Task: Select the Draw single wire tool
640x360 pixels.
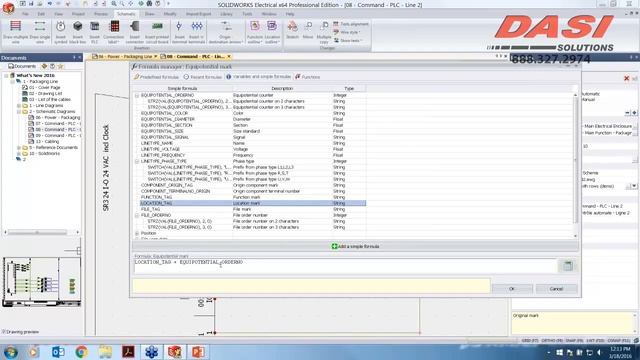Action: coord(40,32)
